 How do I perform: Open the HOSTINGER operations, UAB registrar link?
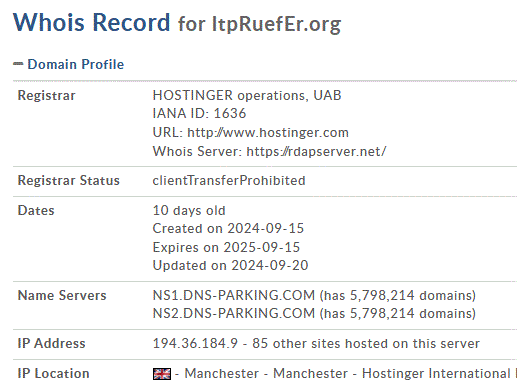click(247, 95)
